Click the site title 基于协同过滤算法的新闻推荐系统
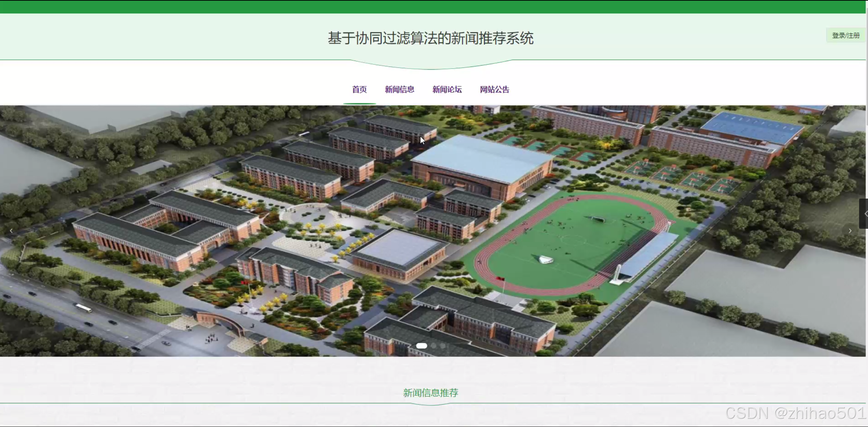This screenshot has height=427, width=868. pos(430,38)
